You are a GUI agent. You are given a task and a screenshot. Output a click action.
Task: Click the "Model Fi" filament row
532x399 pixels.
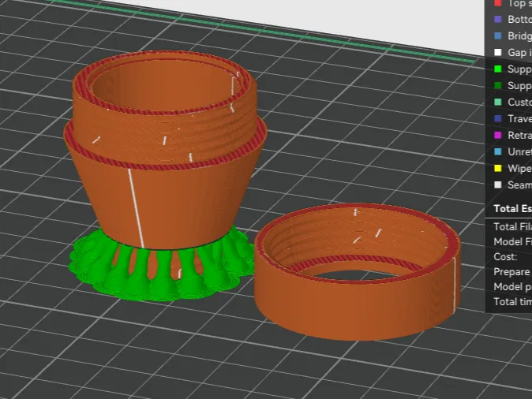point(512,242)
